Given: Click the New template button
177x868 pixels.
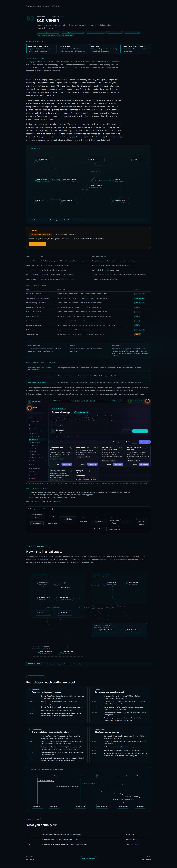Looking at the screenshot, I should 145,442.
